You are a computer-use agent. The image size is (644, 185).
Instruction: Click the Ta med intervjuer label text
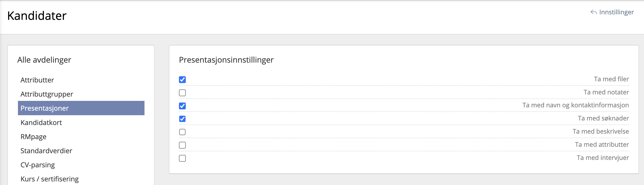(x=603, y=158)
